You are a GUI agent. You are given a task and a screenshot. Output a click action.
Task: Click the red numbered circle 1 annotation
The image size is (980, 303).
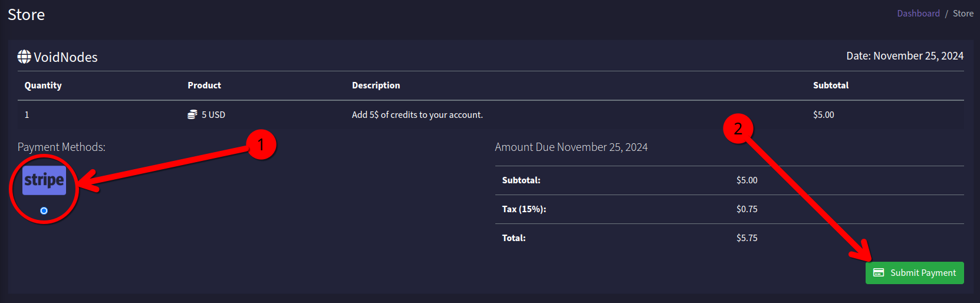[x=261, y=144]
